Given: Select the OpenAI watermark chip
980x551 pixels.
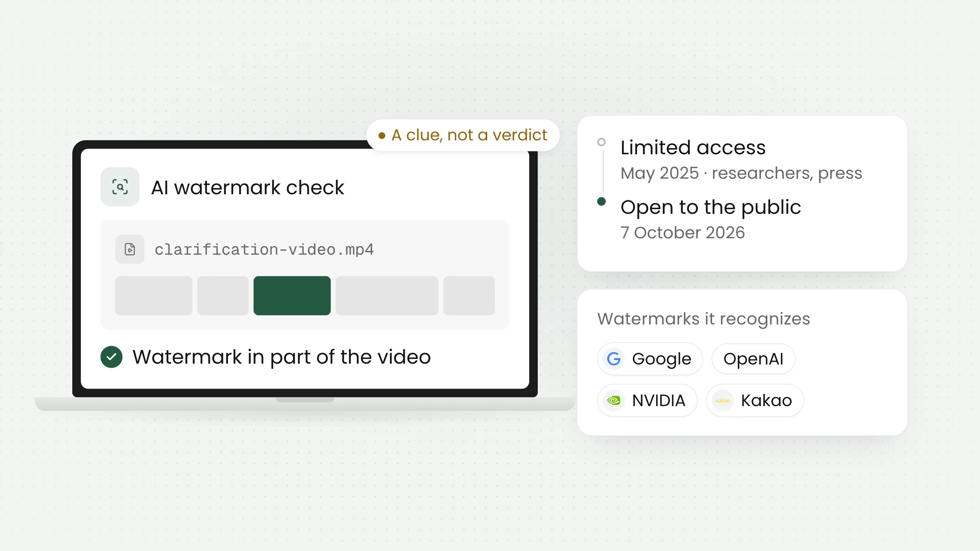Looking at the screenshot, I should pyautogui.click(x=753, y=359).
